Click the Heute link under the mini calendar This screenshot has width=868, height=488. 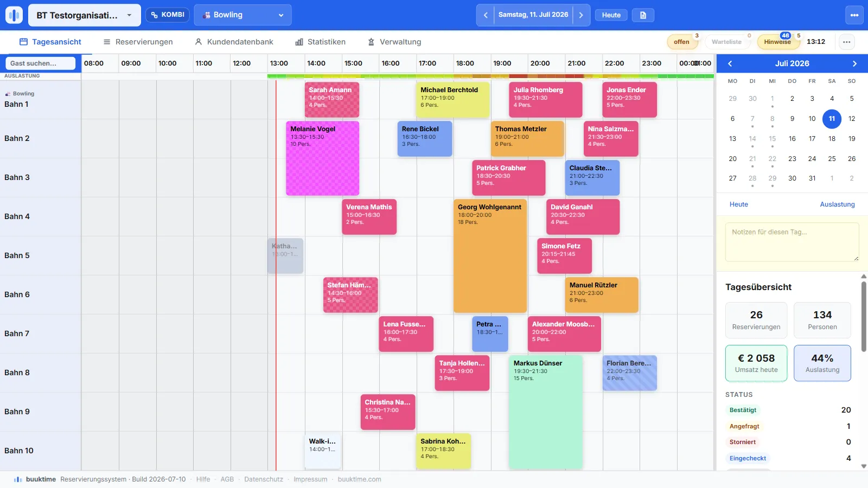[739, 204]
